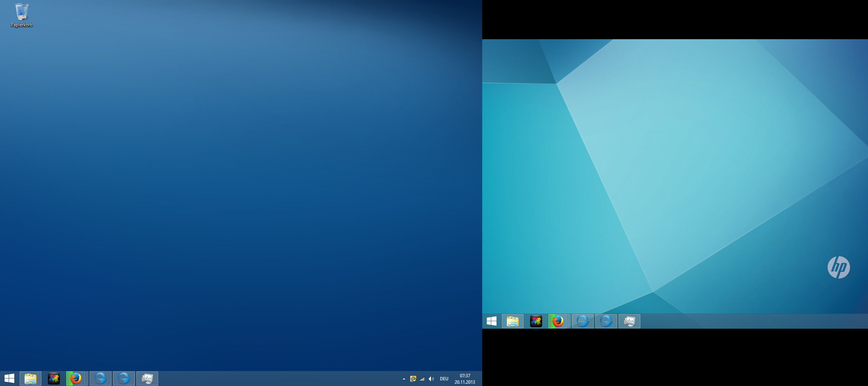Expand hidden system tray icons arrow
Image resolution: width=868 pixels, height=386 pixels.
[404, 379]
